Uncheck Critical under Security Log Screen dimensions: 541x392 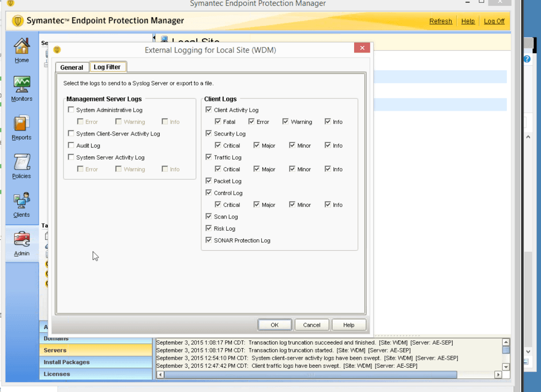click(217, 145)
